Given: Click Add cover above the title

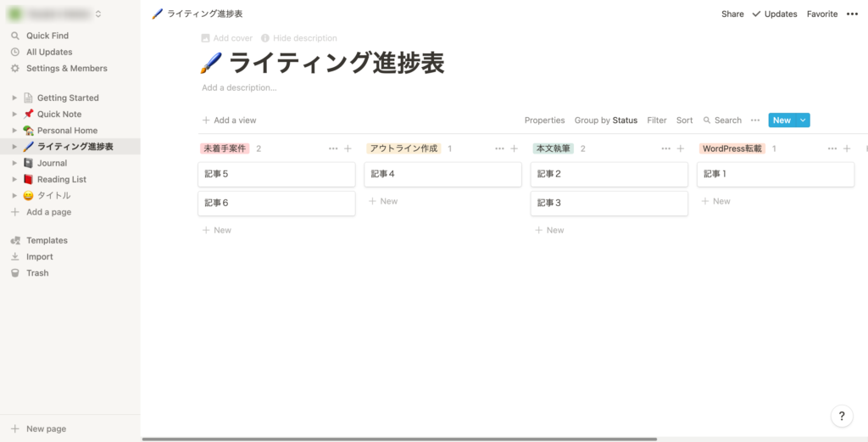Looking at the screenshot, I should [226, 38].
